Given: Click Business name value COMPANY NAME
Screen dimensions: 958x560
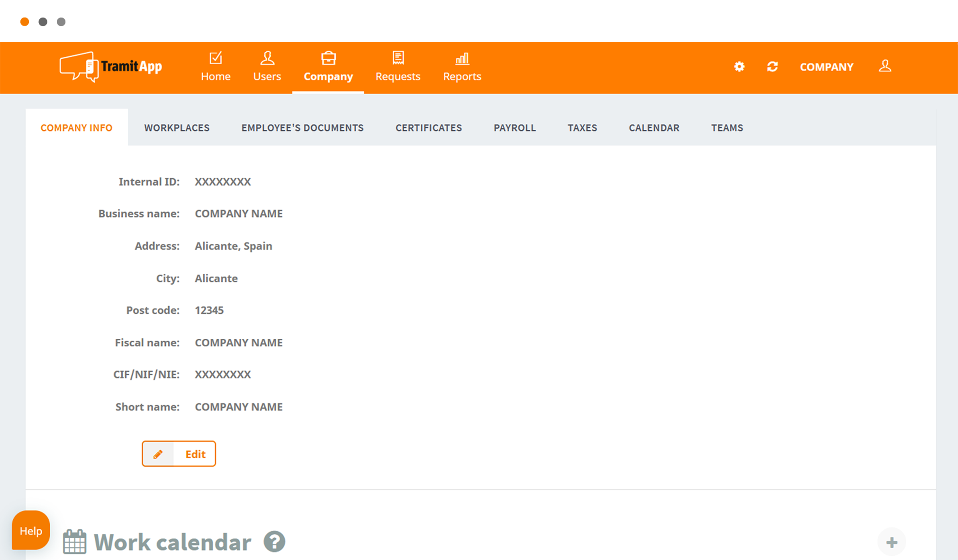Looking at the screenshot, I should click(239, 214).
